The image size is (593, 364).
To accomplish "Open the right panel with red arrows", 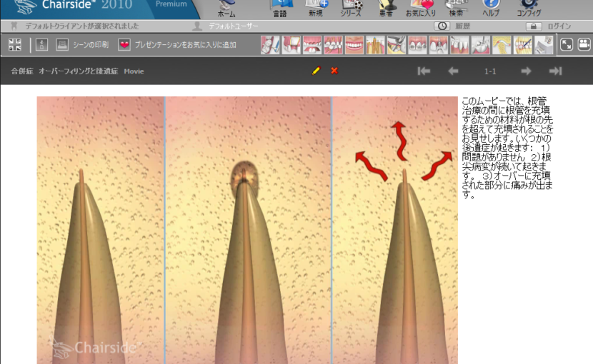I will tap(395, 231).
